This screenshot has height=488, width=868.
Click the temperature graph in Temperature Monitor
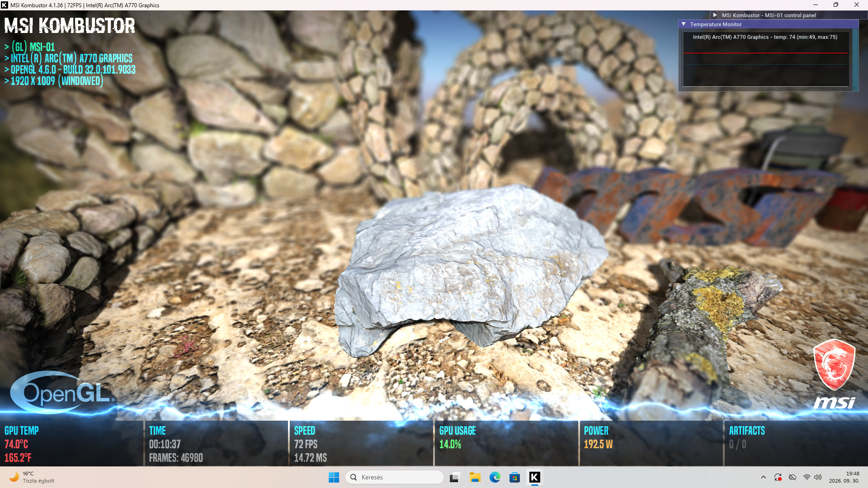coord(765,59)
